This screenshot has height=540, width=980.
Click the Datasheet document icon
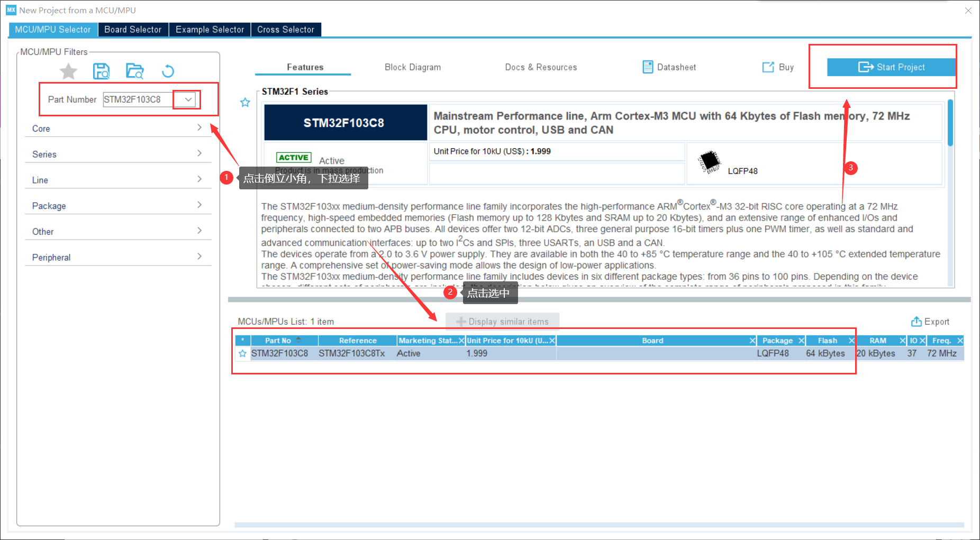click(x=648, y=67)
